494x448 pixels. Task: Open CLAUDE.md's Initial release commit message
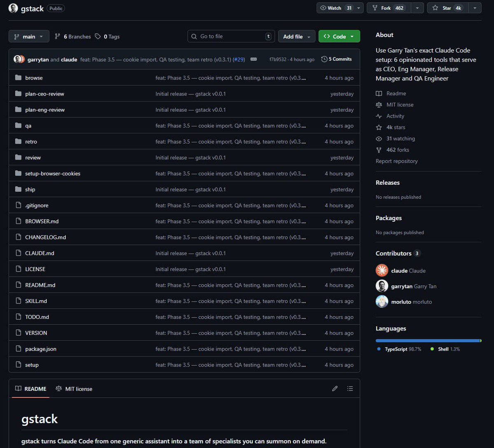click(x=191, y=253)
